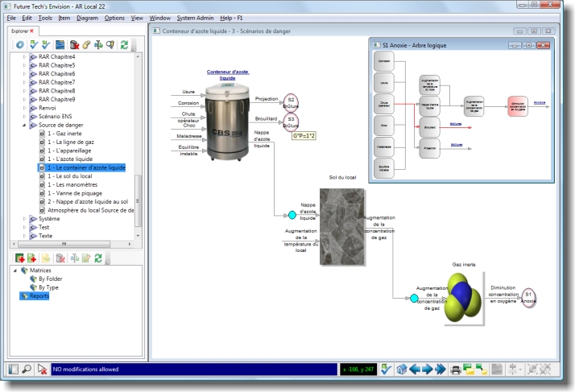This screenshot has width=575, height=392.
Task: Open the System Admin menu
Action: pos(195,18)
